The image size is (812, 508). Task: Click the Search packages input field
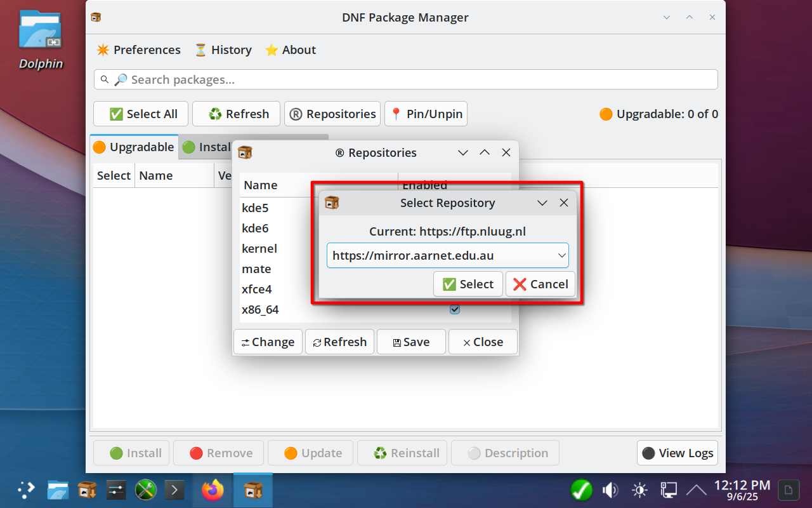(406, 79)
